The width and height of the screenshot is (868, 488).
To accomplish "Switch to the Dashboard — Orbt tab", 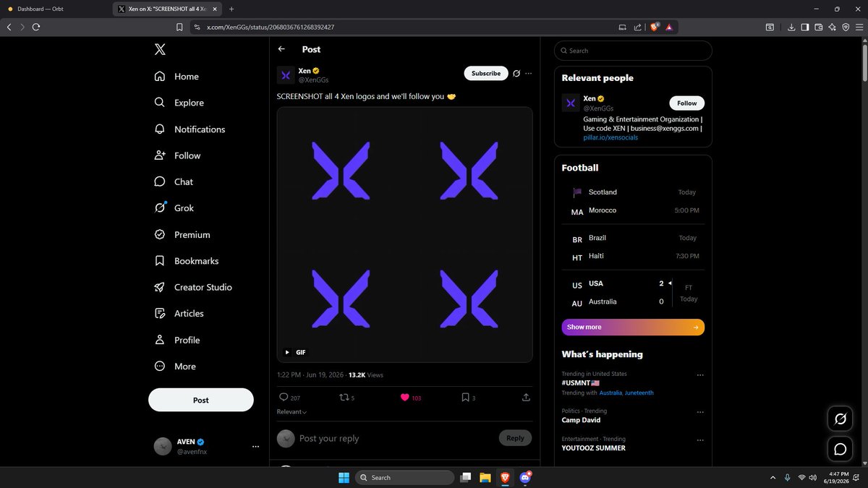I will pos(56,9).
